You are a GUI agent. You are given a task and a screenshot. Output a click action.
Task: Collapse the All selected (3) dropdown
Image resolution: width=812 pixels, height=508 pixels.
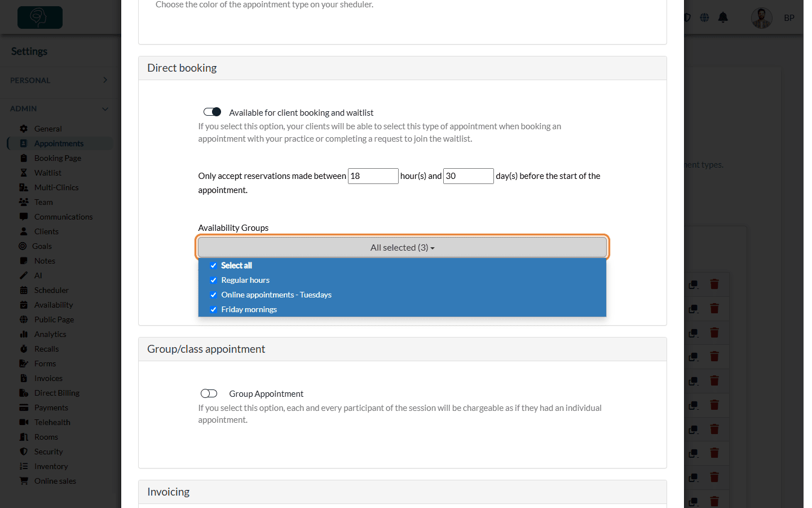tap(402, 247)
